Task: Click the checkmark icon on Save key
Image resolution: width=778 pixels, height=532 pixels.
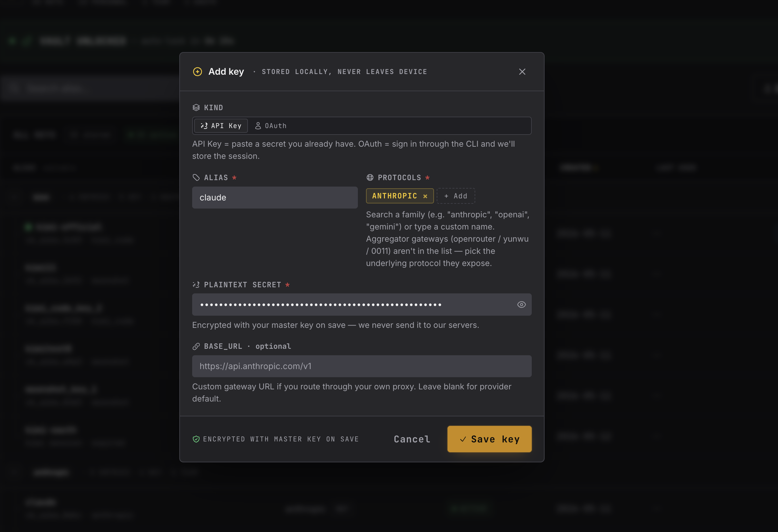Action: pos(463,439)
